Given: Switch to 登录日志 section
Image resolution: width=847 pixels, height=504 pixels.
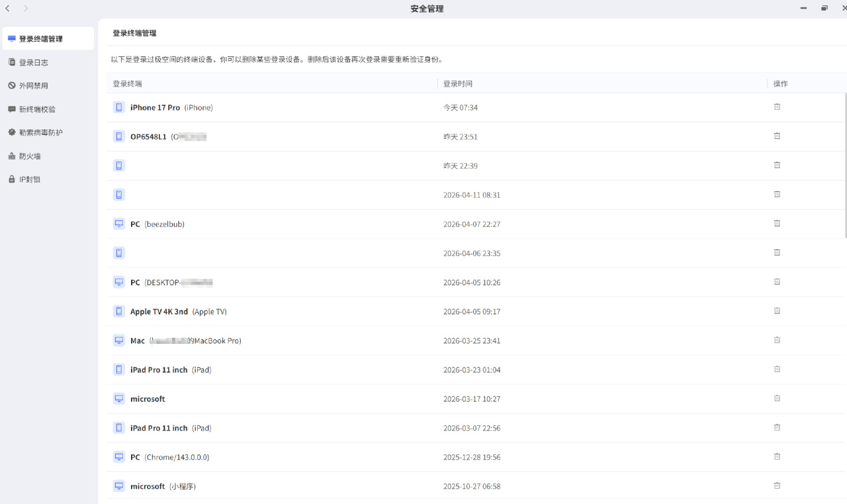Looking at the screenshot, I should coord(48,62).
